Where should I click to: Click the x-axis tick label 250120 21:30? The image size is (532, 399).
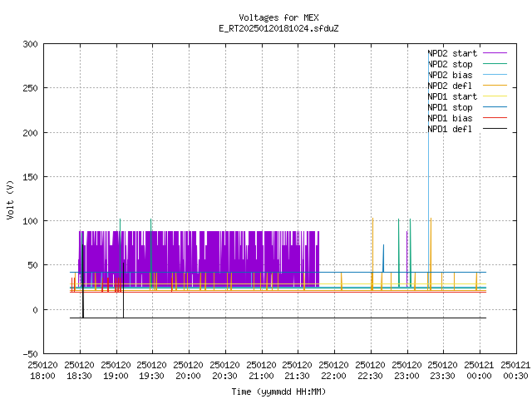pos(298,371)
